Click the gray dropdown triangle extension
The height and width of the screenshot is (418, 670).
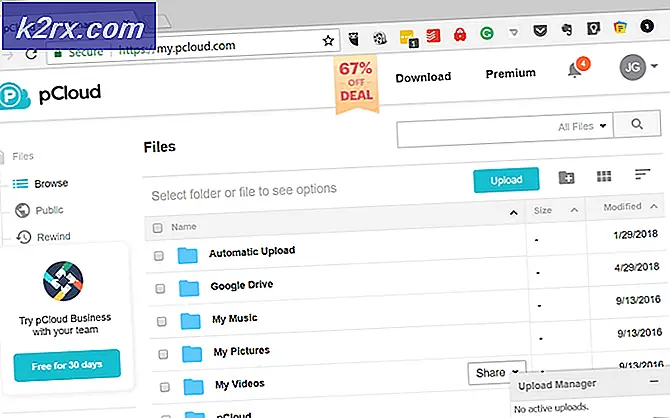point(514,32)
